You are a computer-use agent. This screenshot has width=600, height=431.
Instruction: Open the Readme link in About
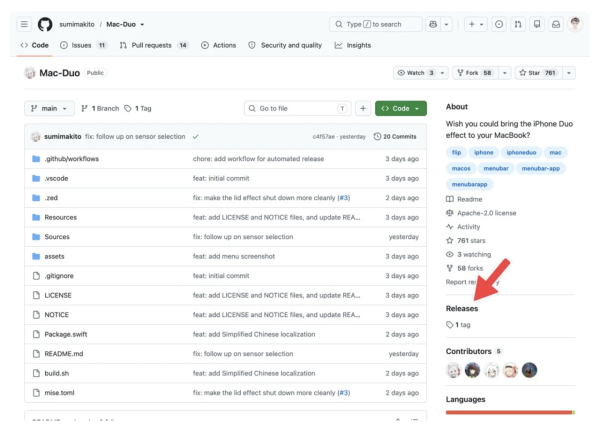[464, 199]
